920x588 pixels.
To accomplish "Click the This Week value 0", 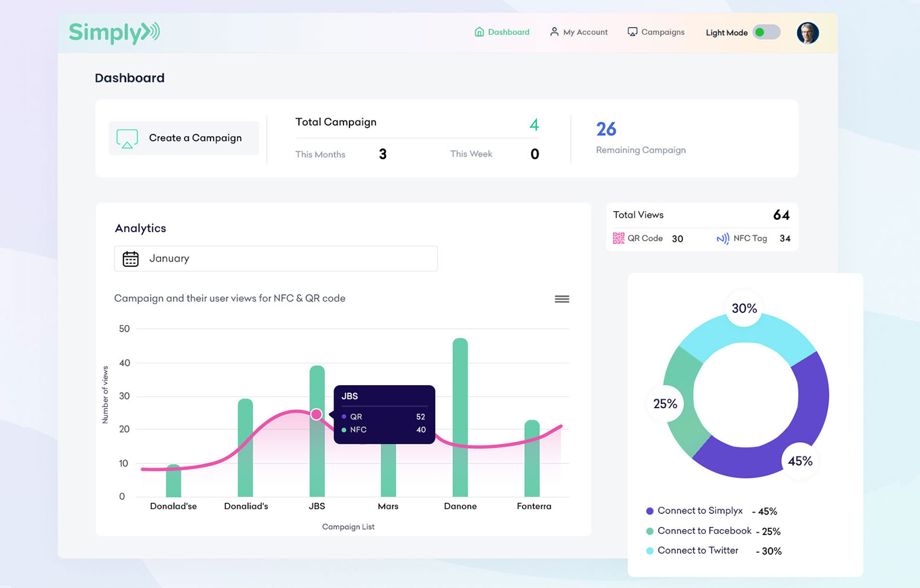I will pos(535,154).
